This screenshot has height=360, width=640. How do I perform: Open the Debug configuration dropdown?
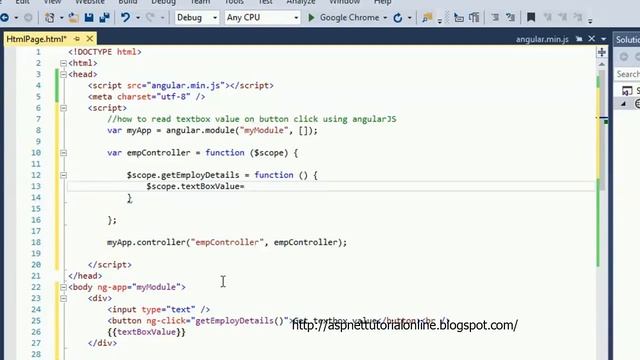click(x=197, y=18)
